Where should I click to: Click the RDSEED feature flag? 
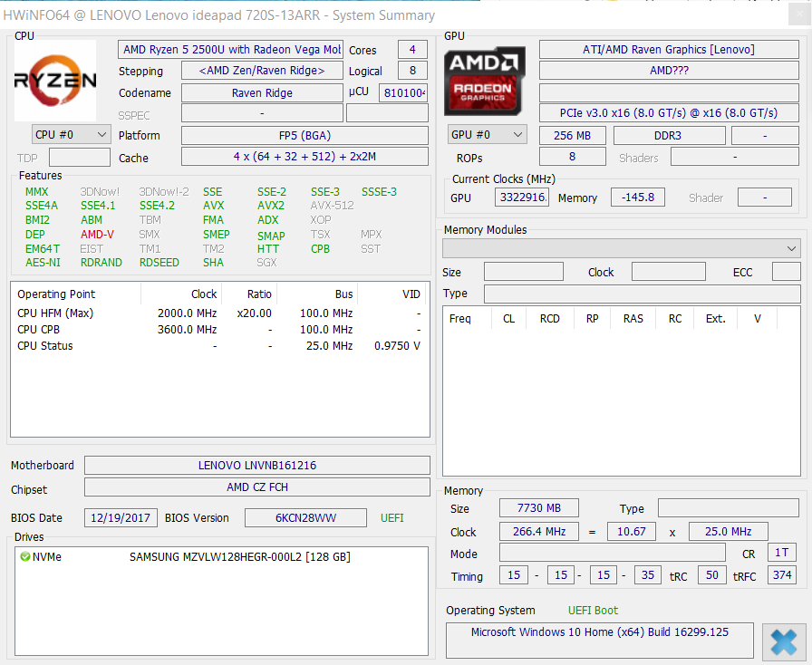159,263
